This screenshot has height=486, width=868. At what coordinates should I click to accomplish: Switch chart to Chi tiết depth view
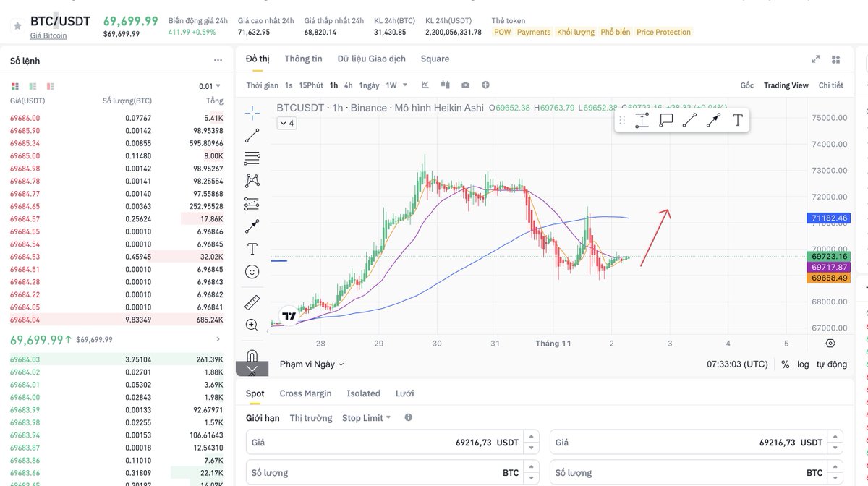tap(831, 85)
